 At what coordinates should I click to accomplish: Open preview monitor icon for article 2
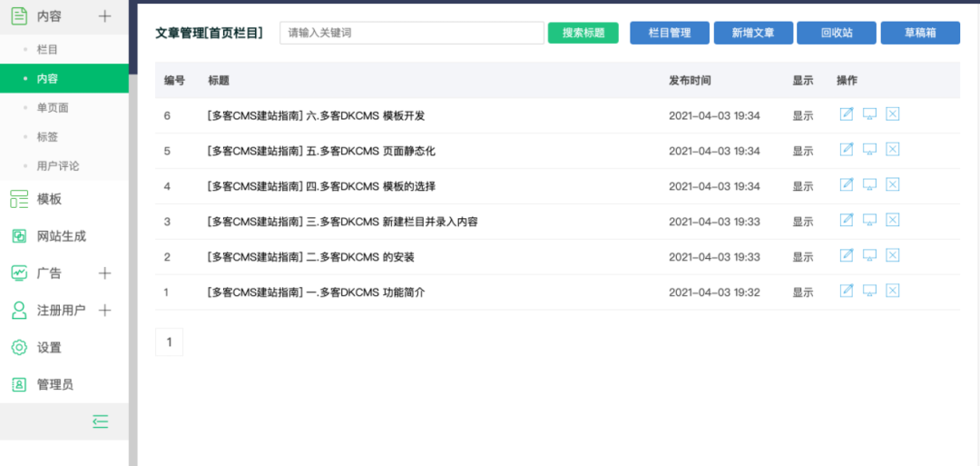click(x=869, y=255)
